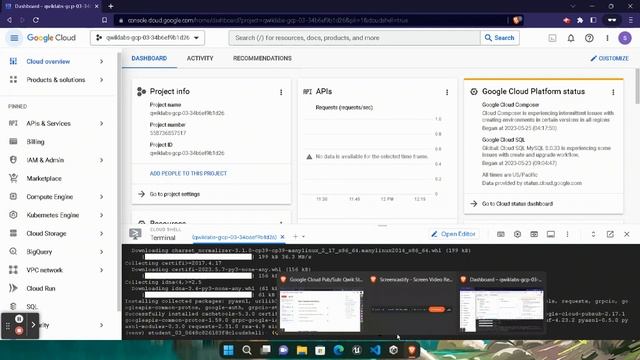This screenshot has width=640, height=360.
Task: Click Cloud Shell web preview icon
Action: point(534,234)
